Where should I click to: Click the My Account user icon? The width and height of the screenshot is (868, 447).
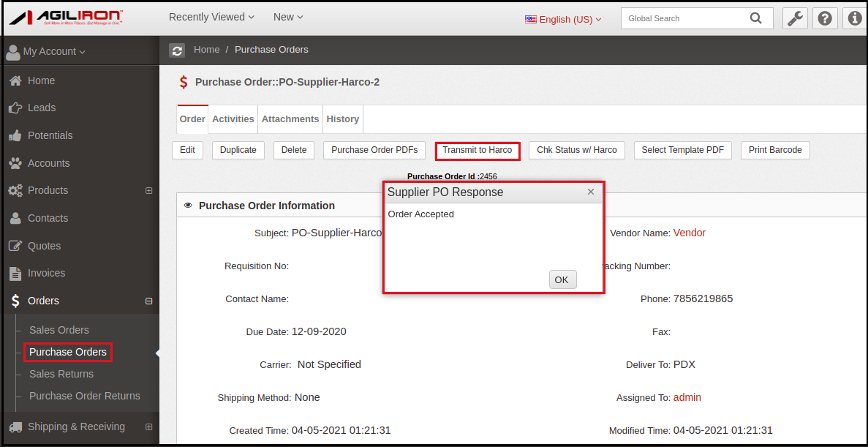coord(12,51)
